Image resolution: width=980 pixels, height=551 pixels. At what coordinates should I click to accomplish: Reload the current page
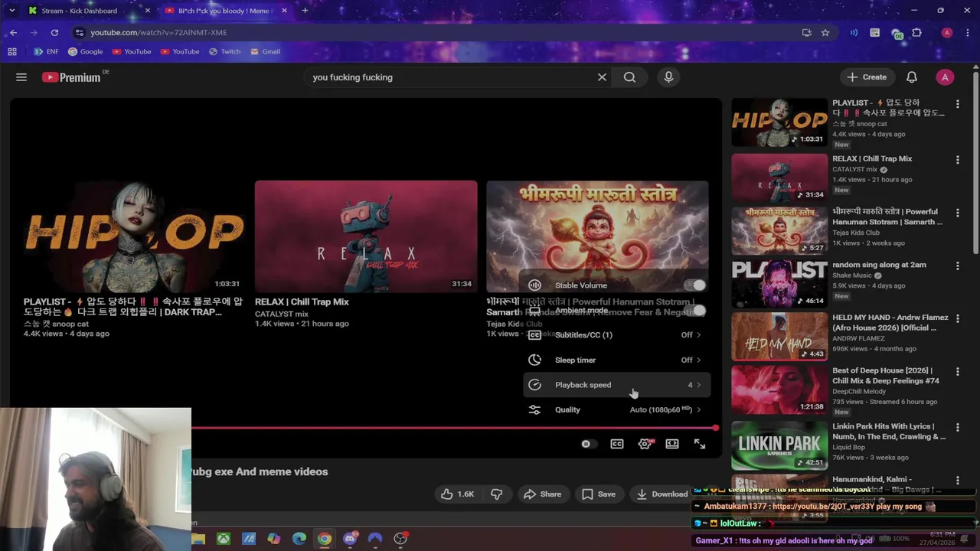coord(54,32)
